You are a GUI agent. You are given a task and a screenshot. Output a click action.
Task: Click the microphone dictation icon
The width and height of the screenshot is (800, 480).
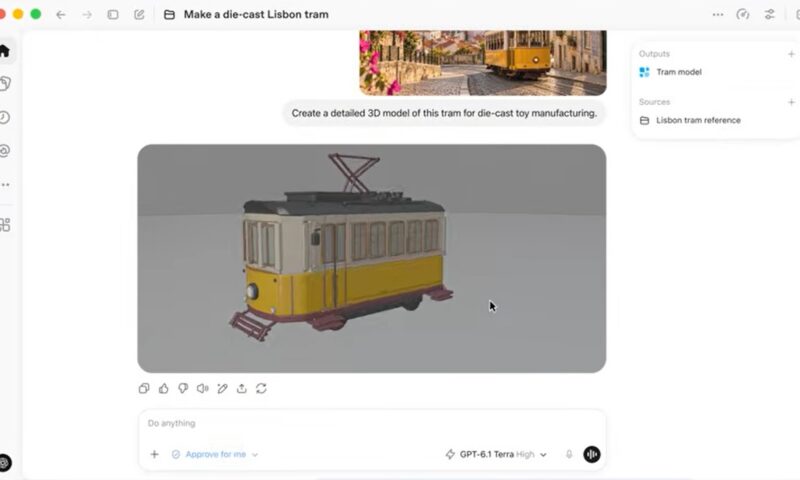click(x=569, y=454)
